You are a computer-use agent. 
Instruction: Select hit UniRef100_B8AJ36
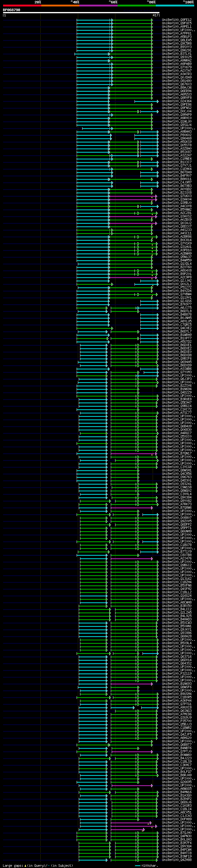177,88
